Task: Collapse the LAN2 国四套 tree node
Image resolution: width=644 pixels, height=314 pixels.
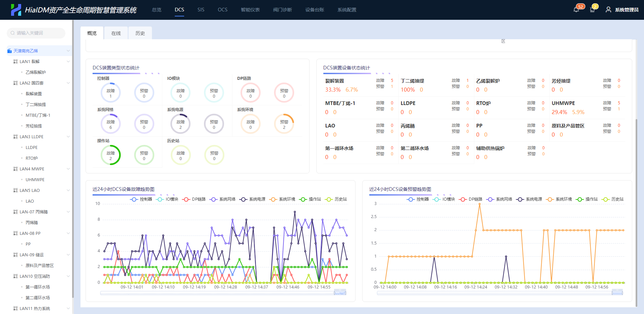Action: click(68, 83)
